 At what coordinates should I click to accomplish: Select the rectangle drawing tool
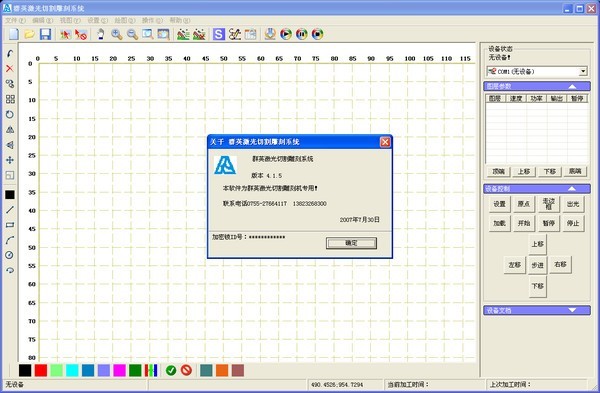10,225
